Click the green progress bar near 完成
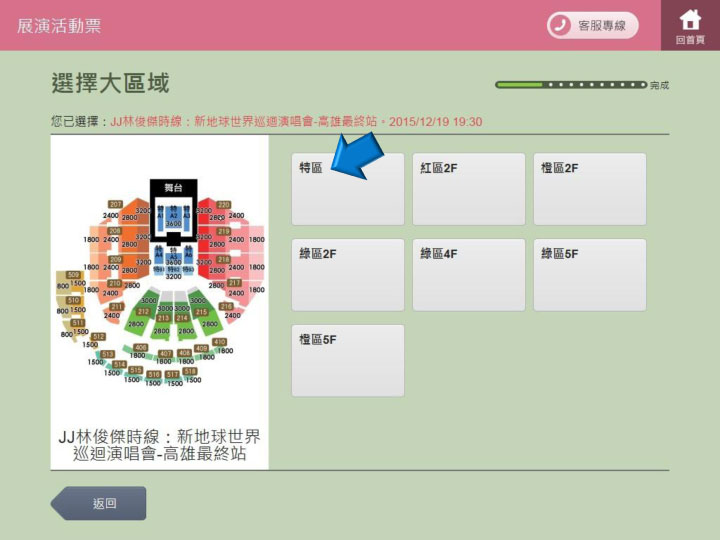 click(x=571, y=85)
